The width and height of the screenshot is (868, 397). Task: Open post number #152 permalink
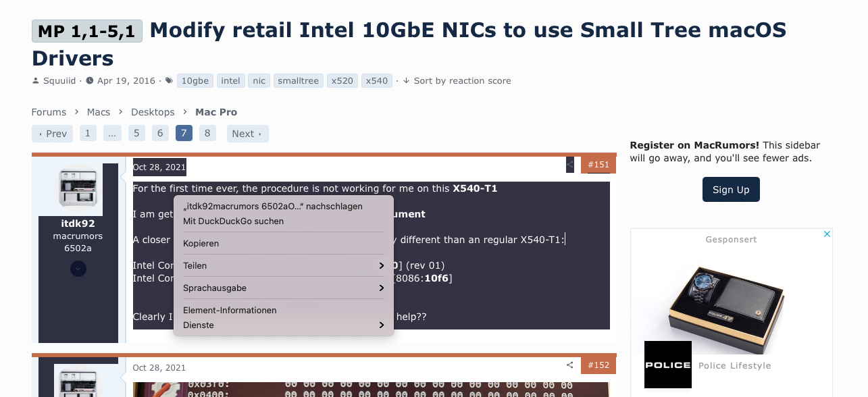598,366
